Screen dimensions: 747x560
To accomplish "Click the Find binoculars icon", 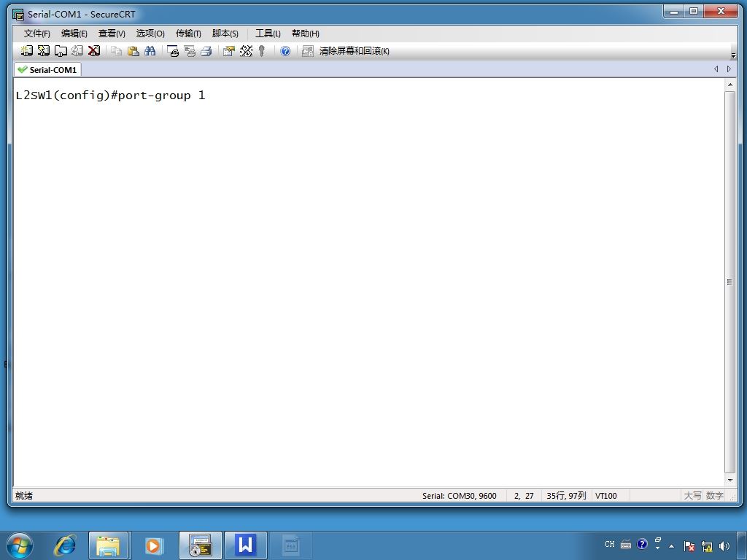I will tap(150, 51).
